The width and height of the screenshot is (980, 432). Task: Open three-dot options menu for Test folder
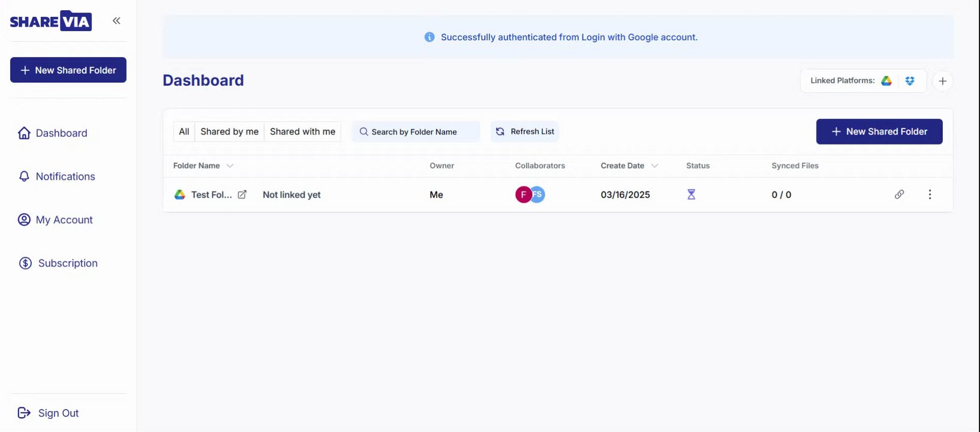coord(930,194)
